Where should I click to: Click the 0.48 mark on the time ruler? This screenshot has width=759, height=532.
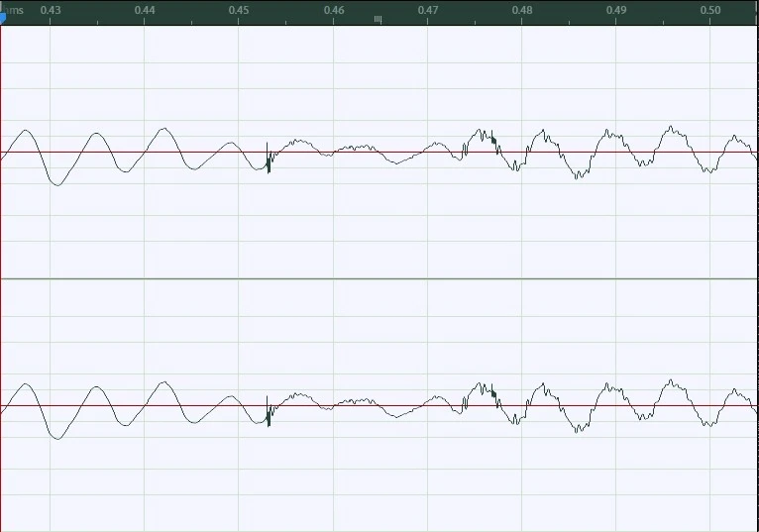522,10
